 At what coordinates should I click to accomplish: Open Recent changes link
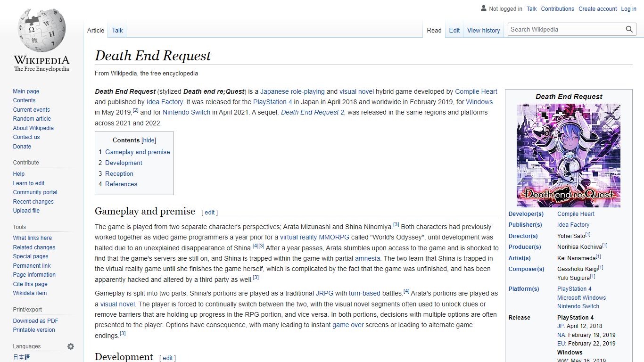pos(33,202)
